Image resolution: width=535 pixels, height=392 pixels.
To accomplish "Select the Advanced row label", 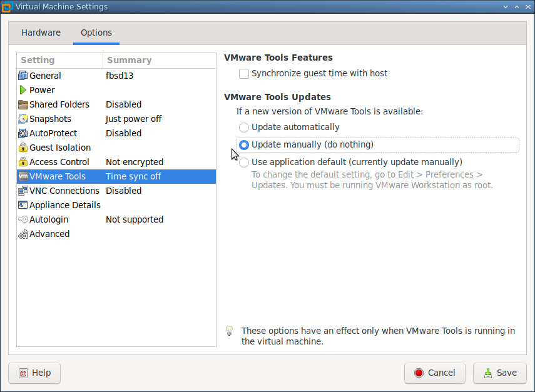I will (x=49, y=234).
